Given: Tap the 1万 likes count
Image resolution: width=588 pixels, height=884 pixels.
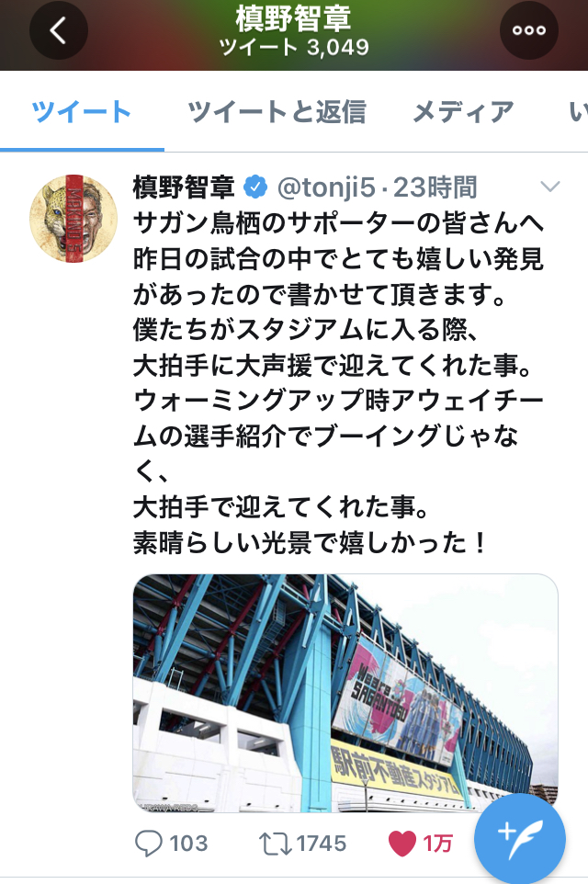Looking at the screenshot, I should [437, 844].
